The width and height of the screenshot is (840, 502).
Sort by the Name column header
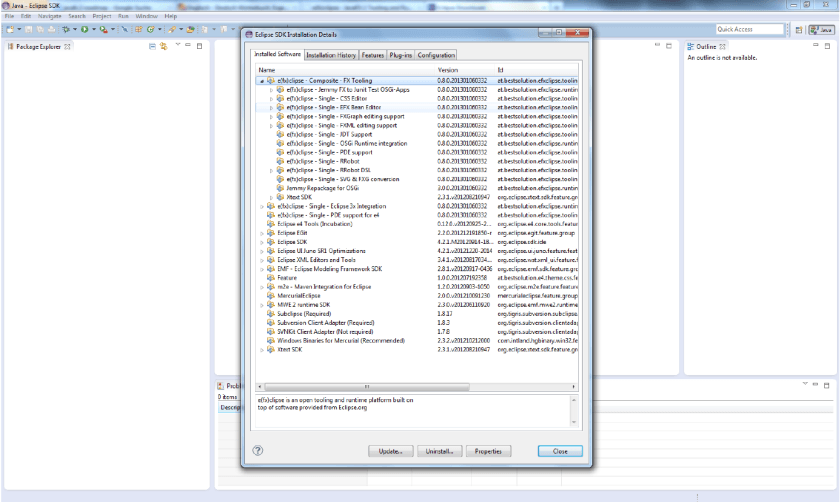coord(345,70)
